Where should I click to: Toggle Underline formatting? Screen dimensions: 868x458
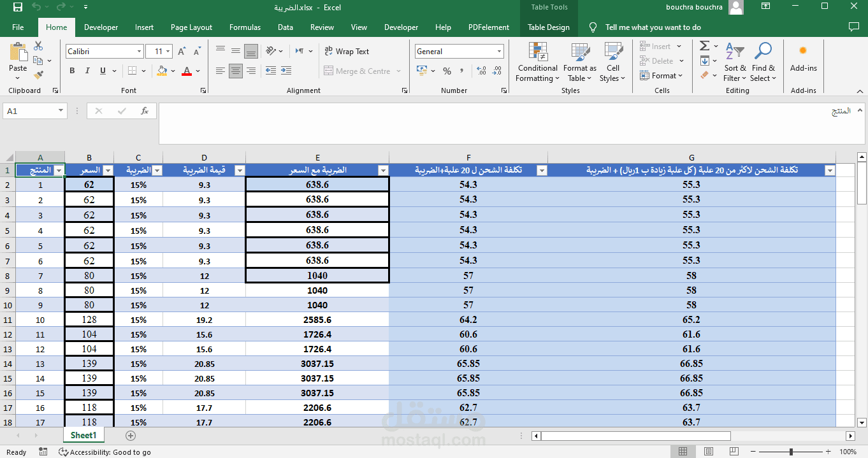click(x=103, y=71)
